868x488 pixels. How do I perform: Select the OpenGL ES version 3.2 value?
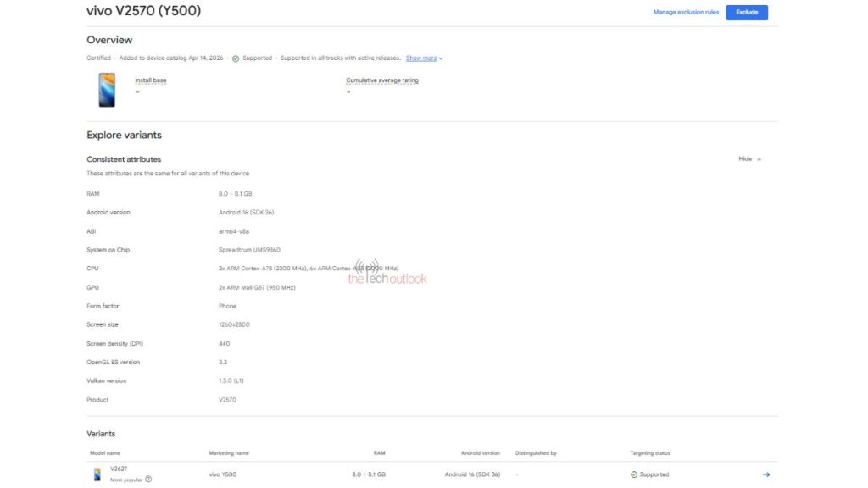223,363
